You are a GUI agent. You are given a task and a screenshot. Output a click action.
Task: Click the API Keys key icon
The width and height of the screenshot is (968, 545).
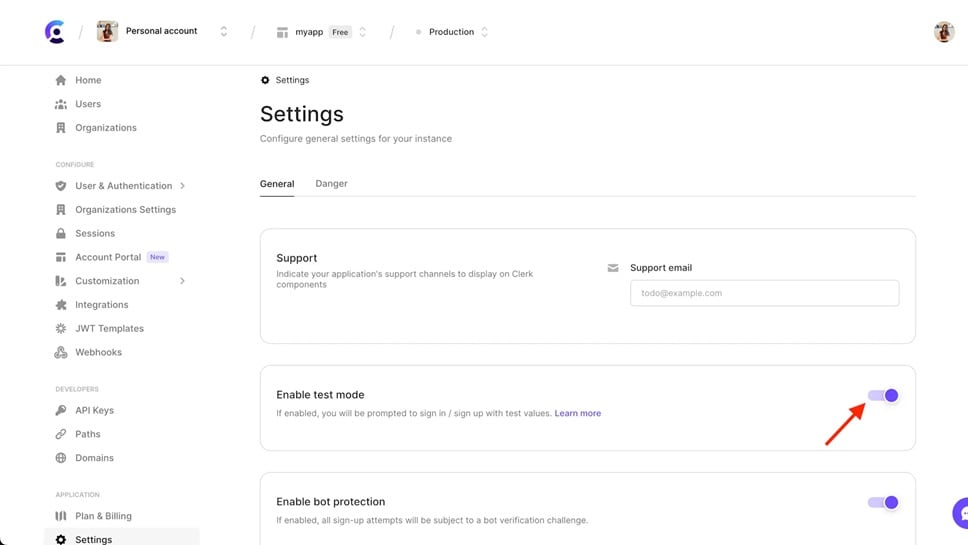(x=60, y=410)
